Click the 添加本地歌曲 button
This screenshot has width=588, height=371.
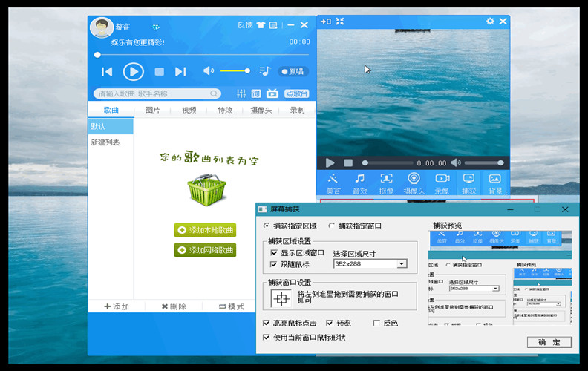[x=205, y=230]
